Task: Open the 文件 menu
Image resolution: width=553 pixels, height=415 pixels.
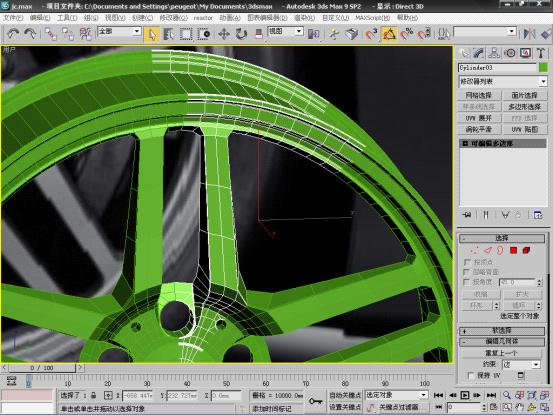Action: tap(13, 18)
